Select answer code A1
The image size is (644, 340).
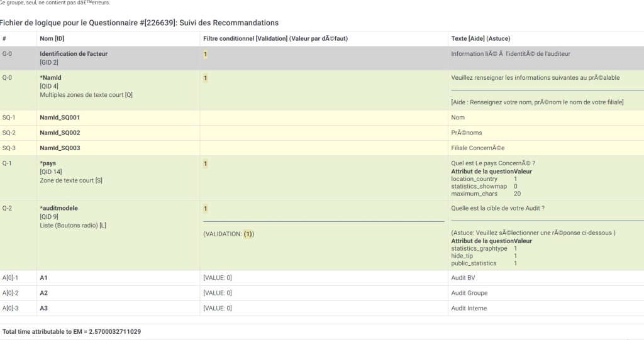pos(44,278)
